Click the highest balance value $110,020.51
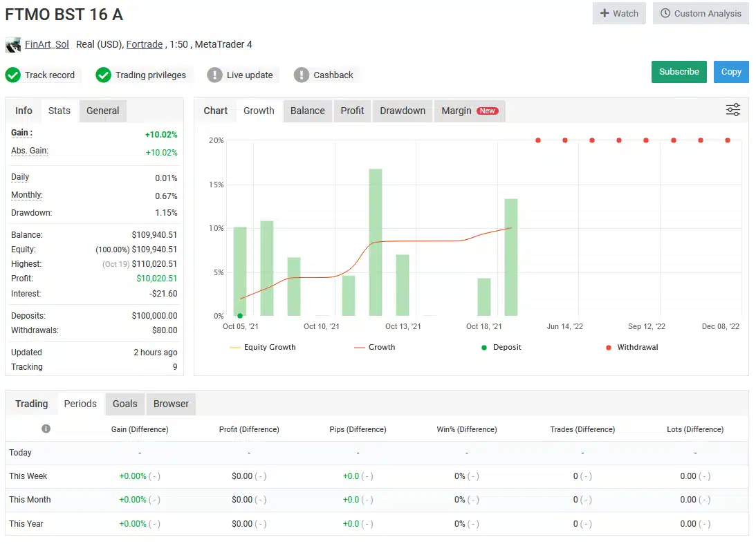 coord(154,263)
